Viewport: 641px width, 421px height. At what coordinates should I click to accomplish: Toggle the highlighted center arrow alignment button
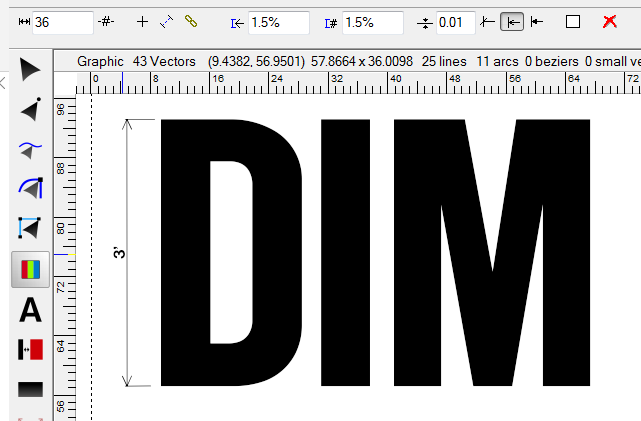(512, 21)
